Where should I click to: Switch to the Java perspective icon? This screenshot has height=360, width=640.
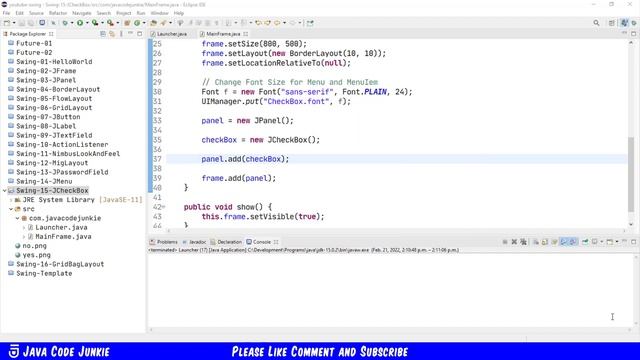point(624,23)
